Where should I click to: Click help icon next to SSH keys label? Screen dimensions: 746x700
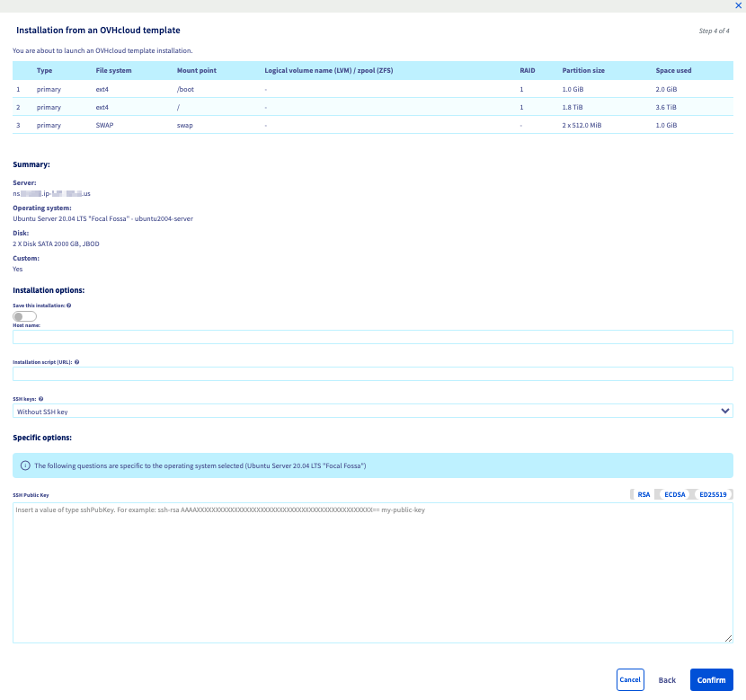tap(41, 398)
